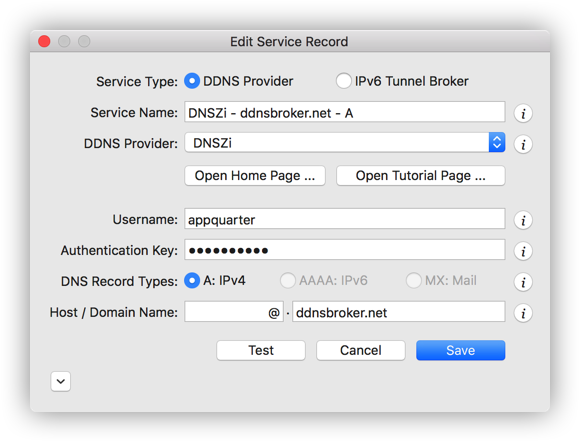Click the Test button
Image resolution: width=580 pixels, height=442 pixels.
pyautogui.click(x=261, y=350)
